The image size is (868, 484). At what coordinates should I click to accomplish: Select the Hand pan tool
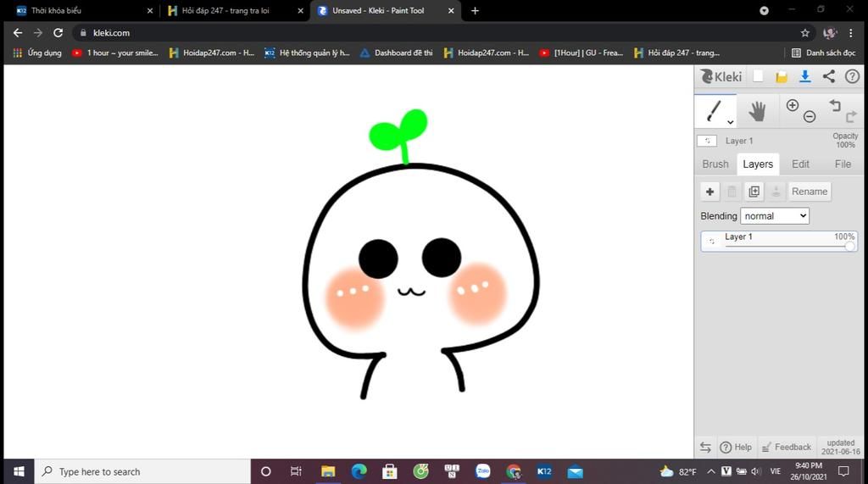point(756,111)
